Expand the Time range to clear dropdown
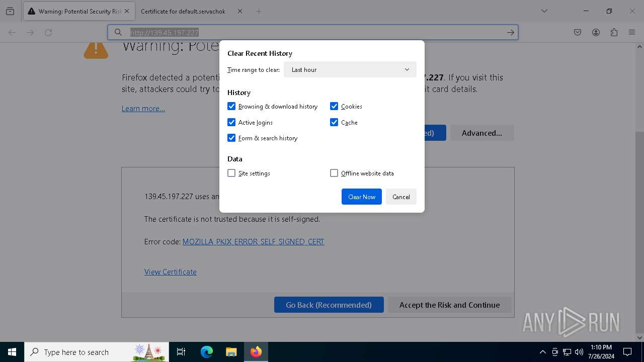Image resolution: width=644 pixels, height=362 pixels. tap(350, 69)
